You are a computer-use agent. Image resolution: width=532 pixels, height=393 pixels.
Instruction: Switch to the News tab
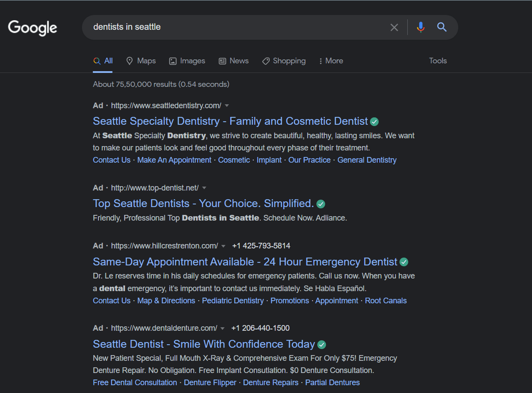[234, 61]
